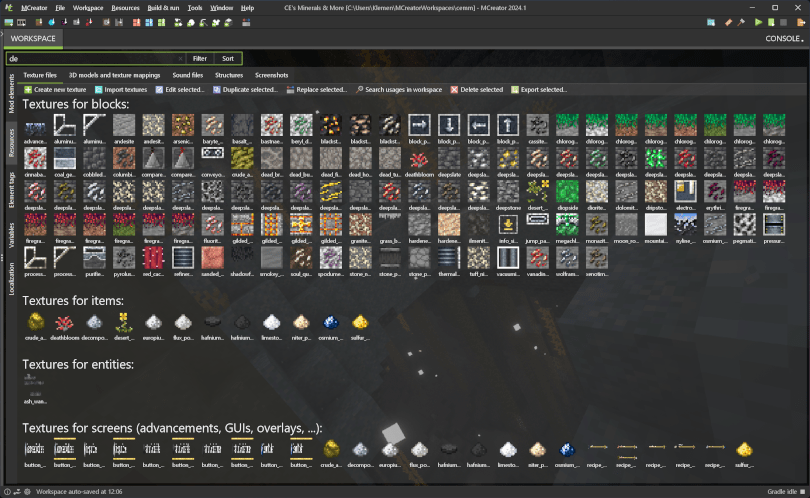Click the first landscape image icon in main toolbar
Image resolution: width=810 pixels, height=498 pixels.
pyautogui.click(x=9, y=22)
